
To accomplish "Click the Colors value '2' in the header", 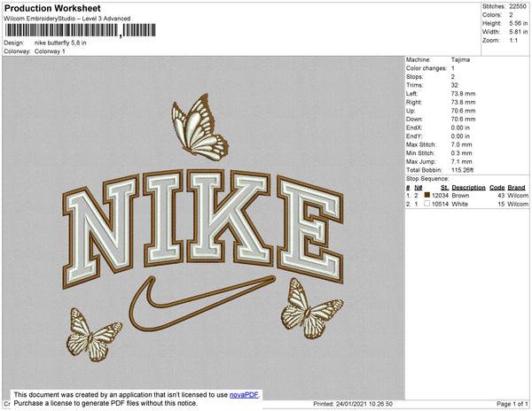I will 511,15.
